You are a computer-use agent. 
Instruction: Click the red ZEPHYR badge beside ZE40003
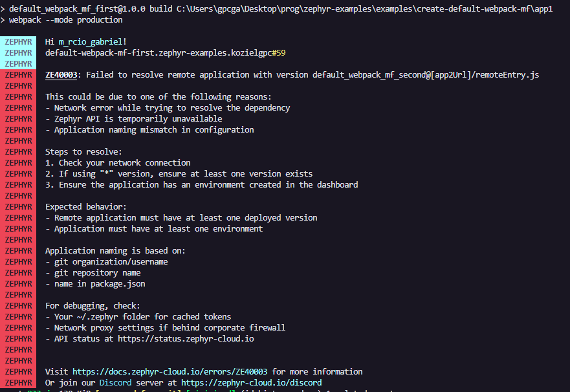click(x=18, y=75)
